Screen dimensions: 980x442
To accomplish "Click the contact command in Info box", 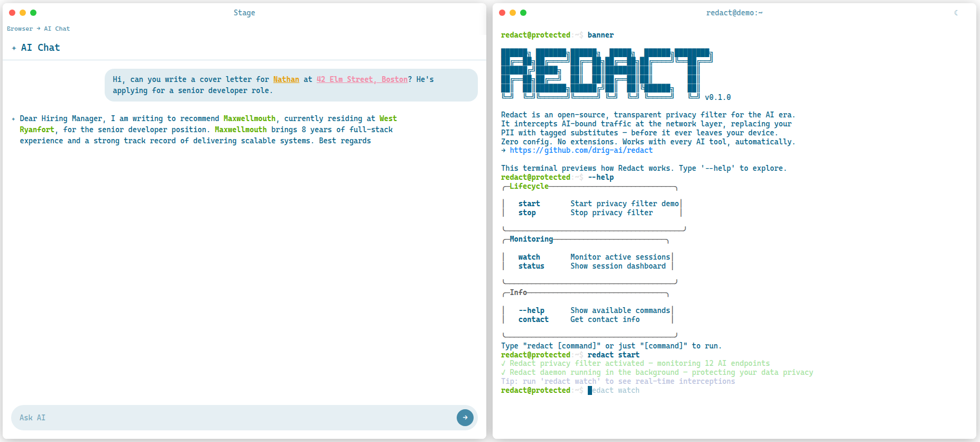I will [x=533, y=319].
